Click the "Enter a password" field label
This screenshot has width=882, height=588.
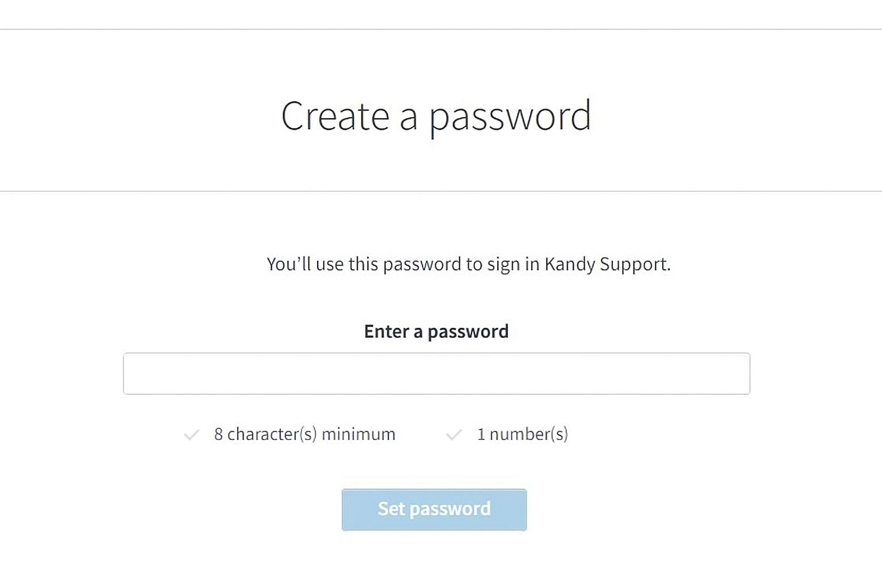point(436,331)
